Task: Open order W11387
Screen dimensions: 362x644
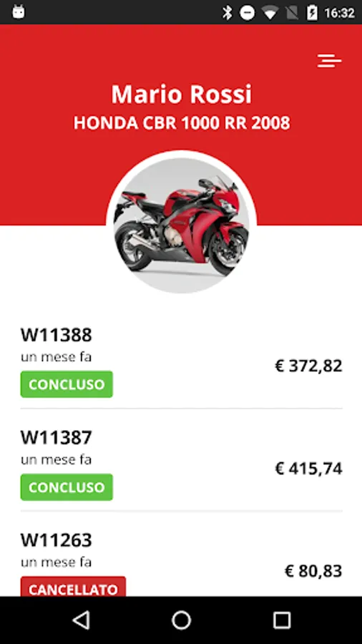Action: pyautogui.click(x=181, y=465)
